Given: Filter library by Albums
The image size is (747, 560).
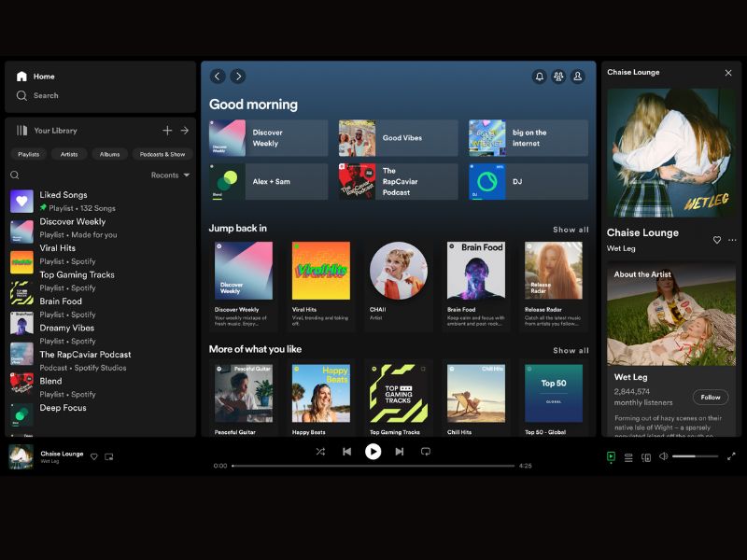Looking at the screenshot, I should point(109,154).
